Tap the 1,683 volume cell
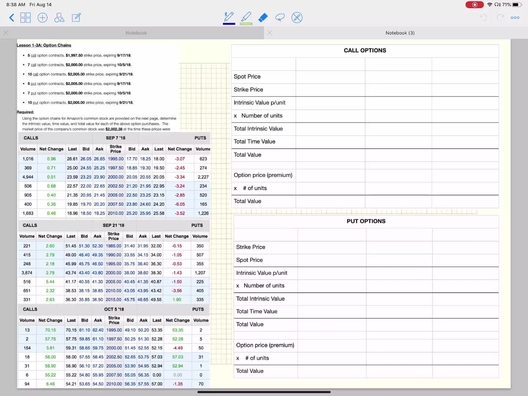This screenshot has width=528, height=396. click(x=28, y=213)
